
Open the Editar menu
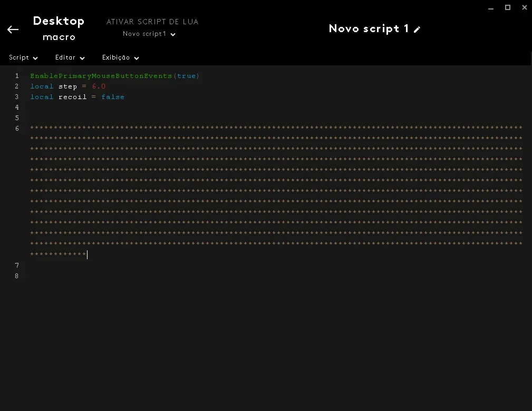click(x=70, y=57)
